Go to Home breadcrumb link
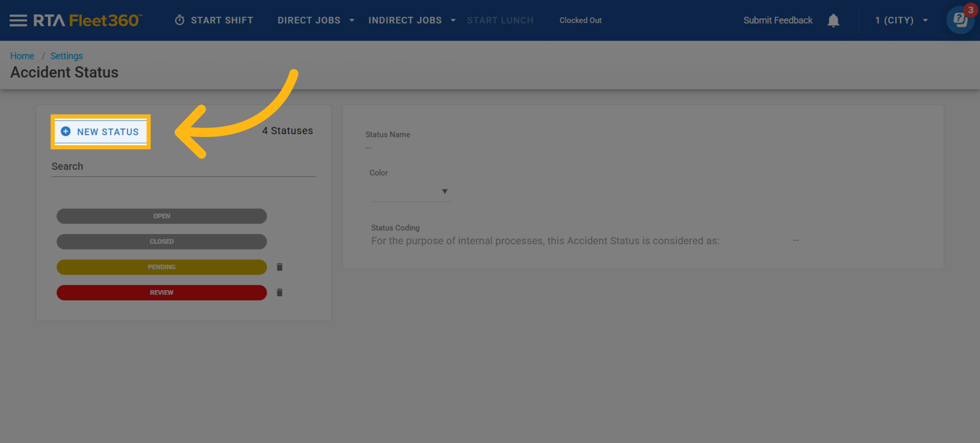Screen dimensions: 980x443 pos(22,56)
